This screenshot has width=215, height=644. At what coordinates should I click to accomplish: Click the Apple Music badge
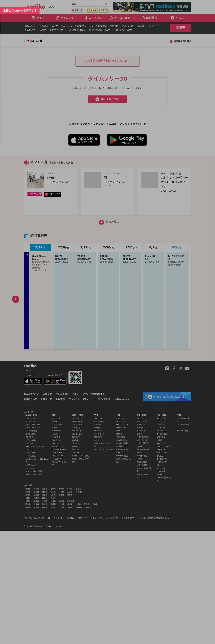point(53,194)
